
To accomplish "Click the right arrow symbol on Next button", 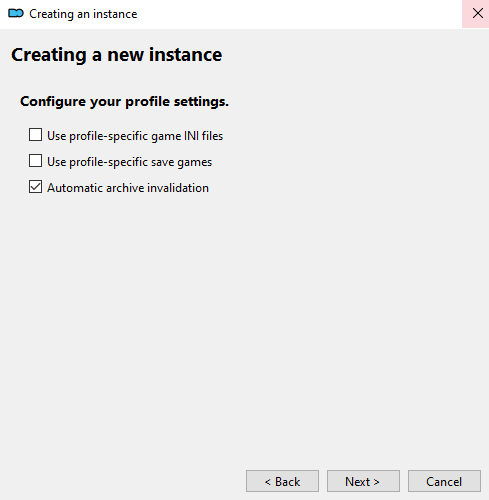I will pos(376,482).
